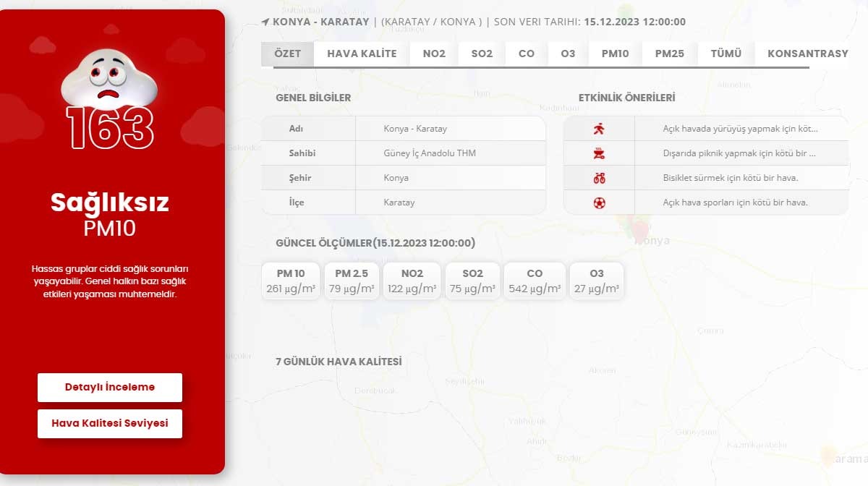Open the KONSANTRASY tab
868x486 pixels.
click(x=807, y=54)
